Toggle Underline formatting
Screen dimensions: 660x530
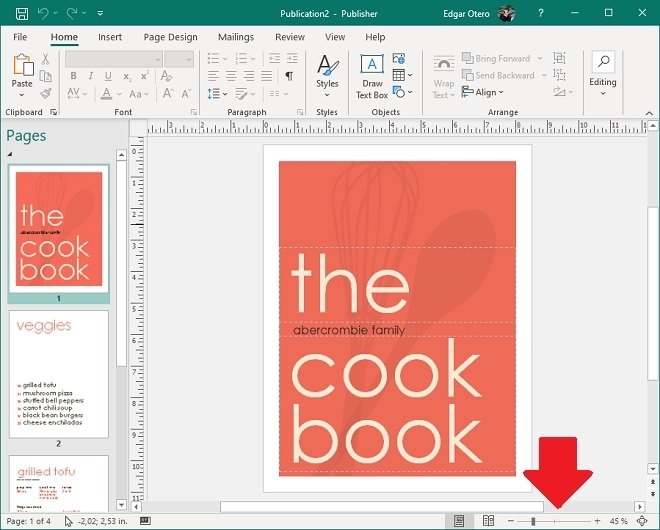(x=108, y=76)
